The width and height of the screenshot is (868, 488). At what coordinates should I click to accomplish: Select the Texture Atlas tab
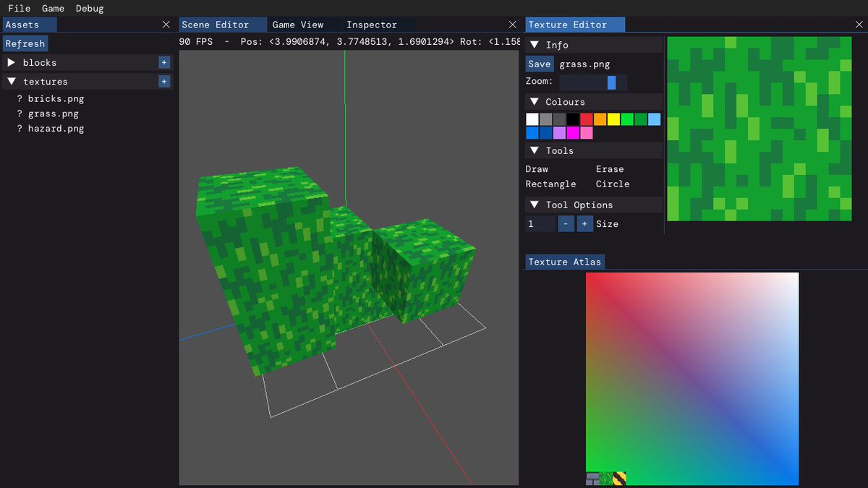tap(564, 262)
